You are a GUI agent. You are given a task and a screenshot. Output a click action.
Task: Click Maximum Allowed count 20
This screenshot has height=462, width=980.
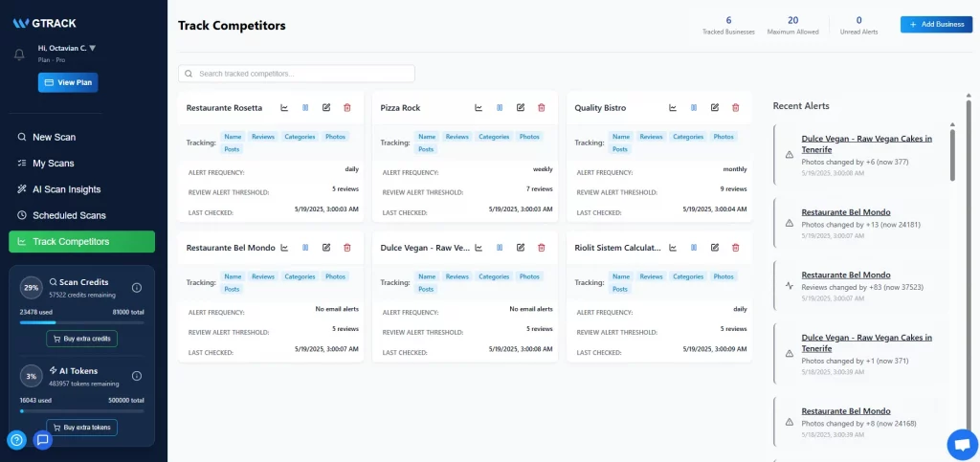(793, 20)
